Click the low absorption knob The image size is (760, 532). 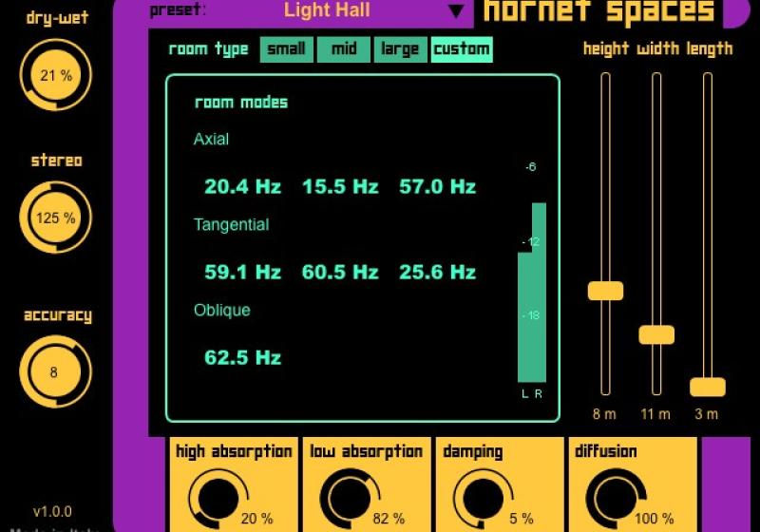coord(351,499)
